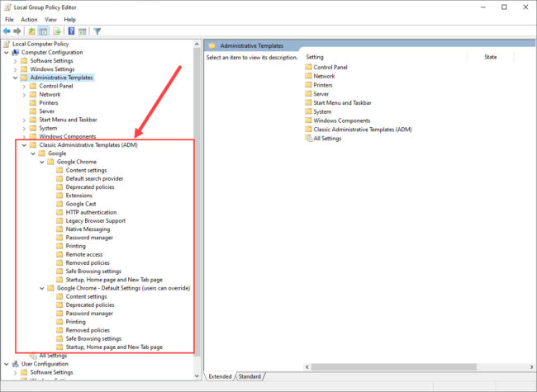This screenshot has width=537, height=392.
Task: Click Start Menu and Taskbar folder icon in Setting list
Action: coord(309,102)
